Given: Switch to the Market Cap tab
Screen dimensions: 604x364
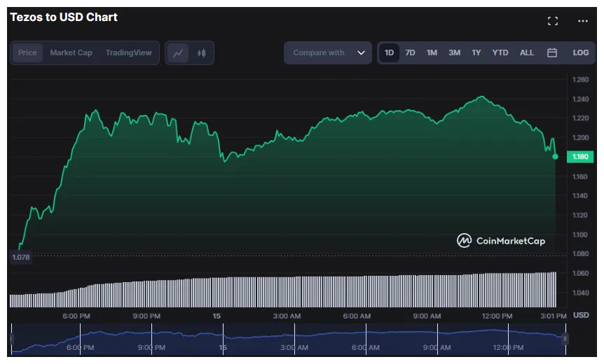Looking at the screenshot, I should click(71, 52).
